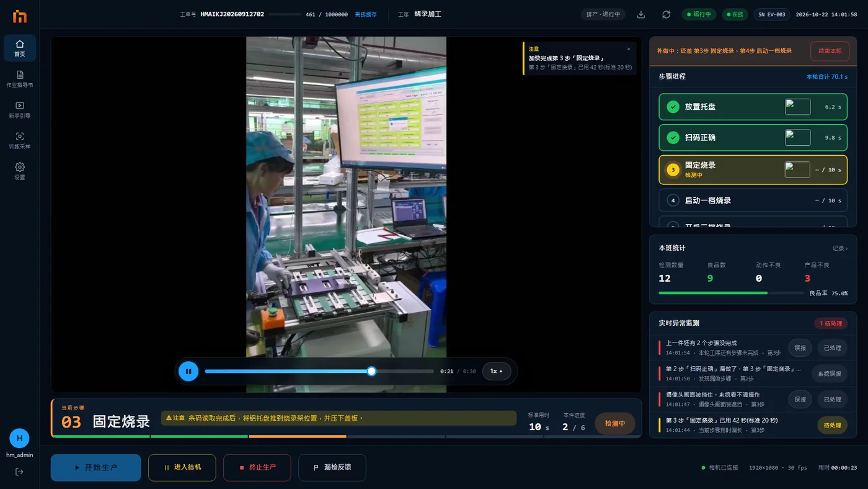
Task: Select the 启动一档烧录 step row
Action: [x=753, y=200]
